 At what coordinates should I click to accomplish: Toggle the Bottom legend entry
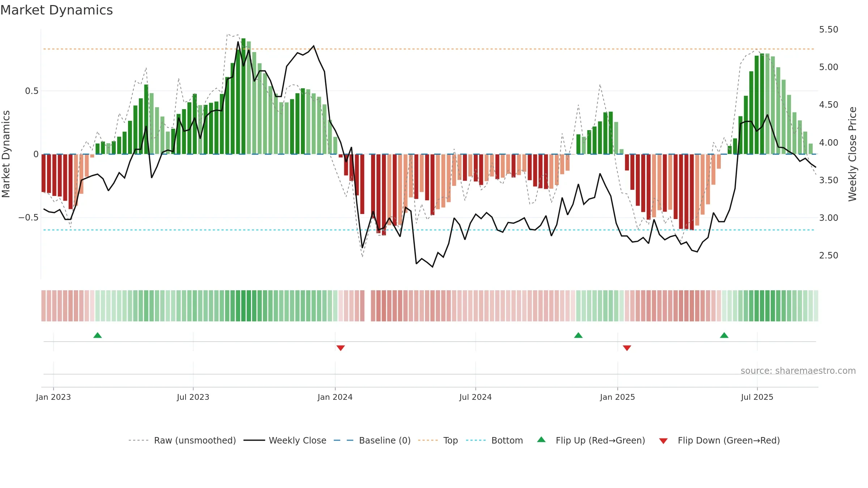[x=494, y=440]
